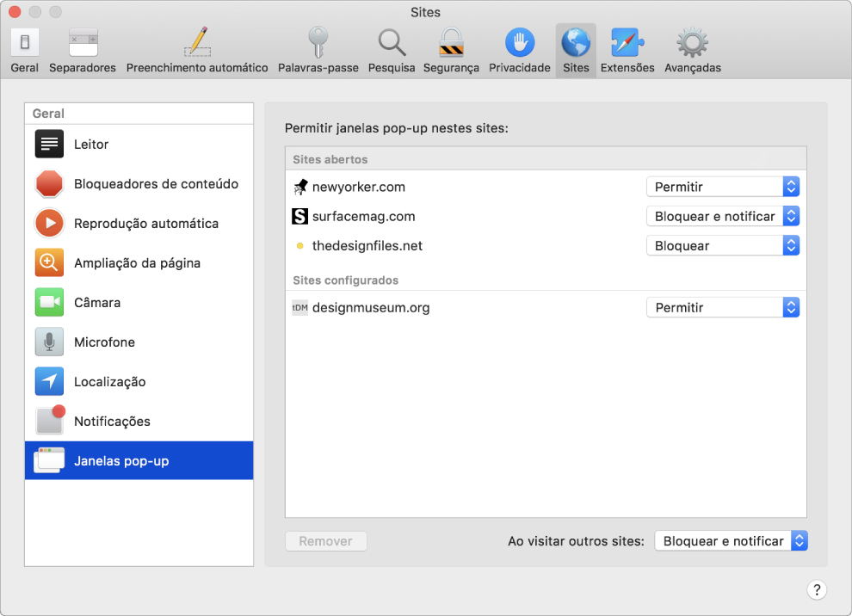The height and width of the screenshot is (616, 852).
Task: Click the Bloqueadores de conteúdo stop icon
Action: [x=49, y=183]
